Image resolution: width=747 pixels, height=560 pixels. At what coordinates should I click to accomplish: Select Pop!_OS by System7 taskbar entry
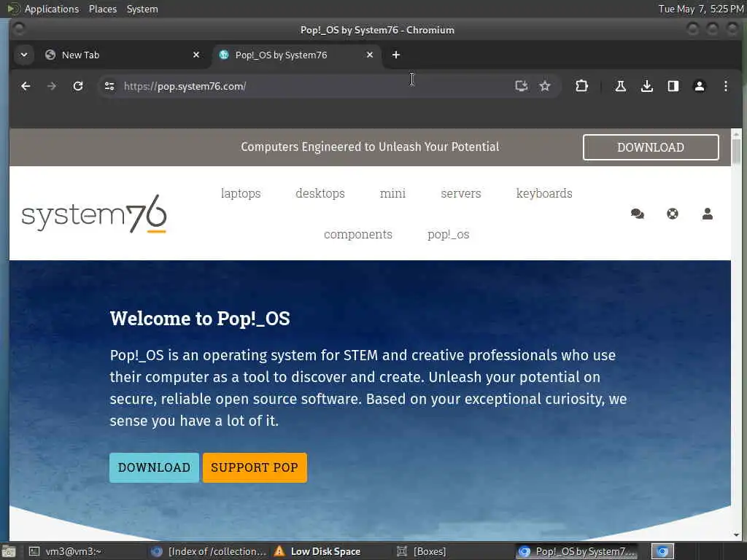click(x=578, y=551)
